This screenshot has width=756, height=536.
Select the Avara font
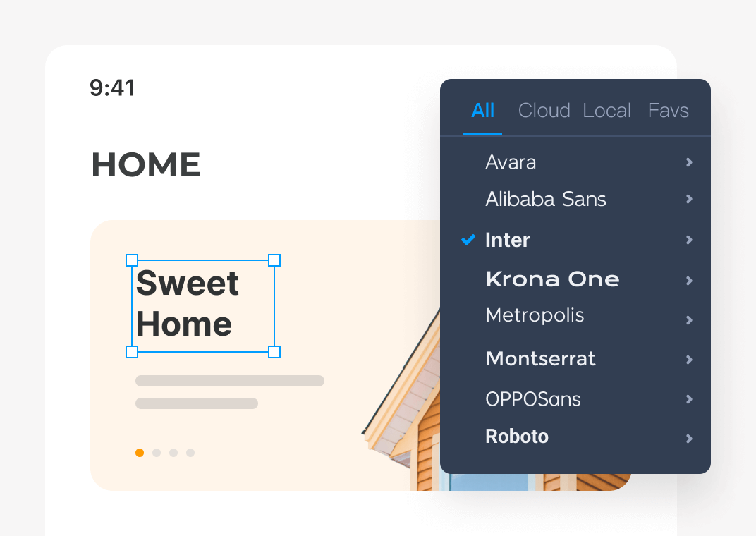click(x=511, y=162)
